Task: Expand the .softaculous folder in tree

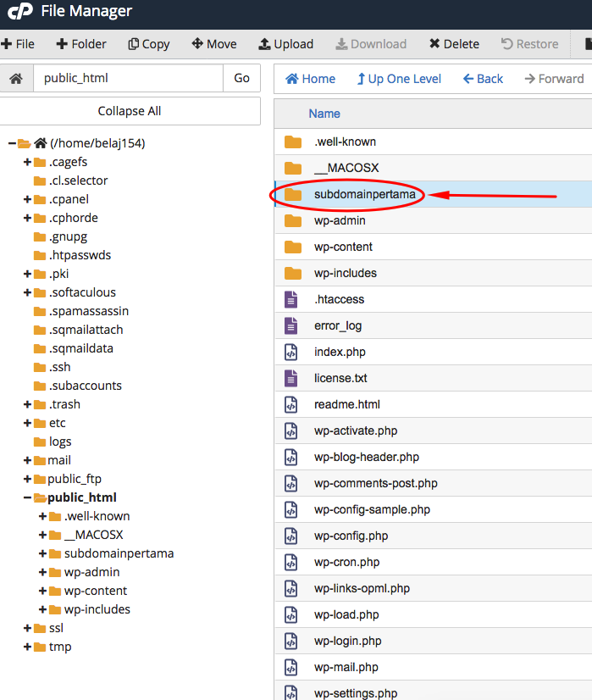Action: [x=27, y=292]
